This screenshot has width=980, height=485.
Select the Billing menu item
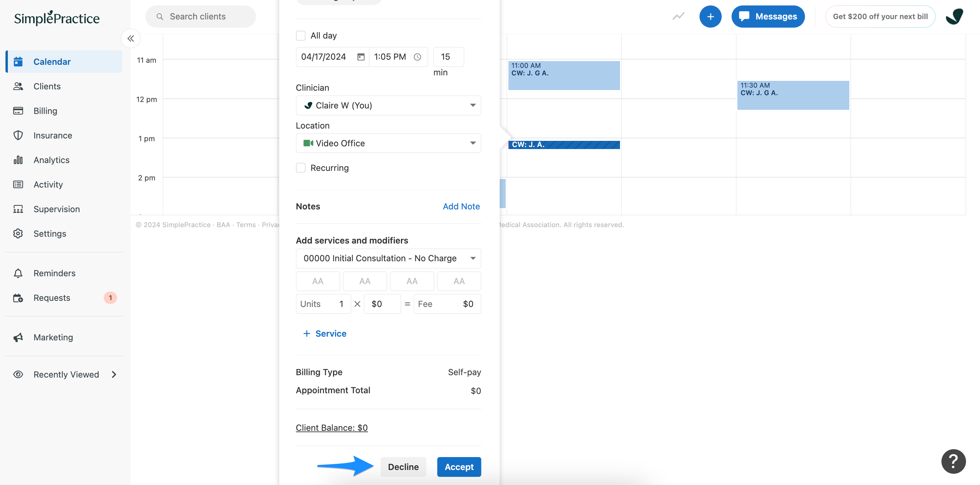tap(45, 111)
